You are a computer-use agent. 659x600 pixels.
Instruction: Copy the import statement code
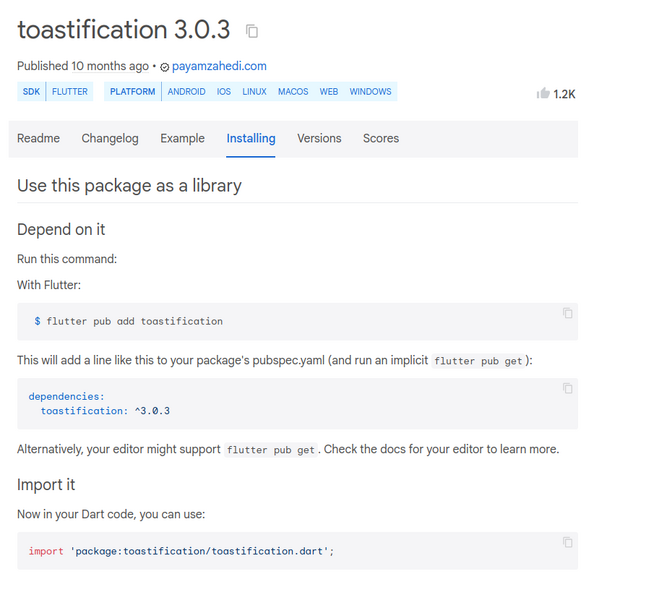(x=567, y=542)
